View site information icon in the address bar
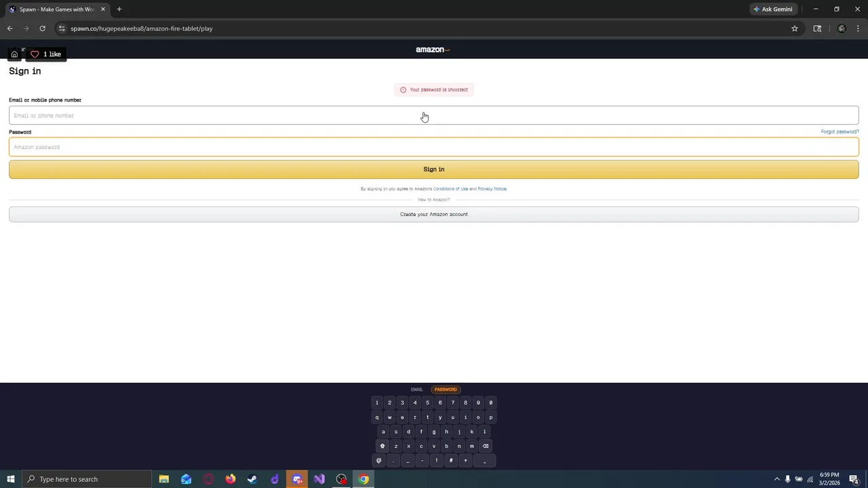 click(x=61, y=28)
